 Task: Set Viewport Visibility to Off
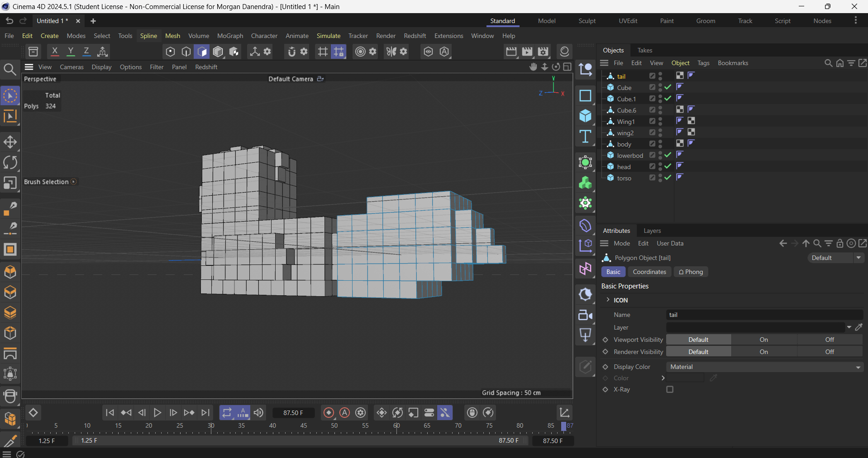click(829, 340)
